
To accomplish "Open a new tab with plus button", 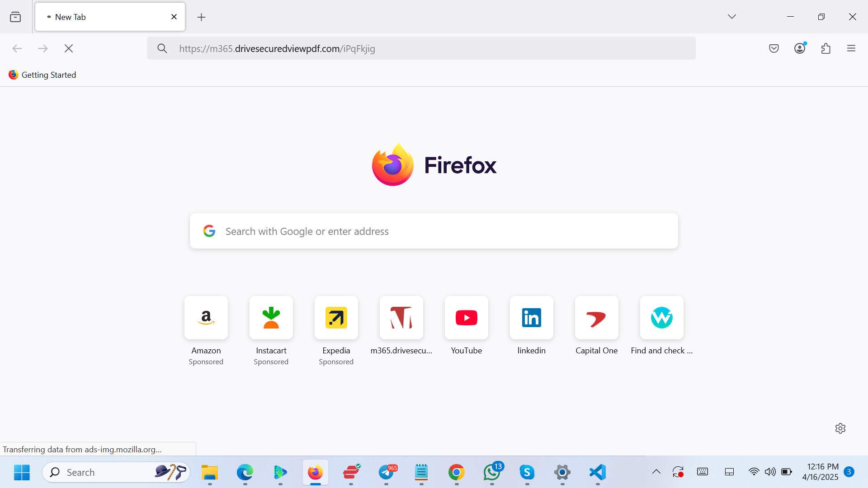I will coord(202,17).
